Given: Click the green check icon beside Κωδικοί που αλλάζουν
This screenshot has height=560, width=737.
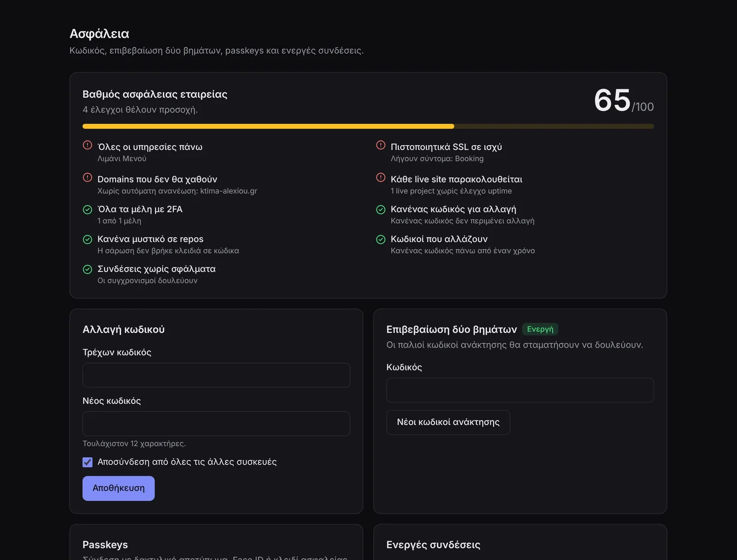Looking at the screenshot, I should coord(381,239).
